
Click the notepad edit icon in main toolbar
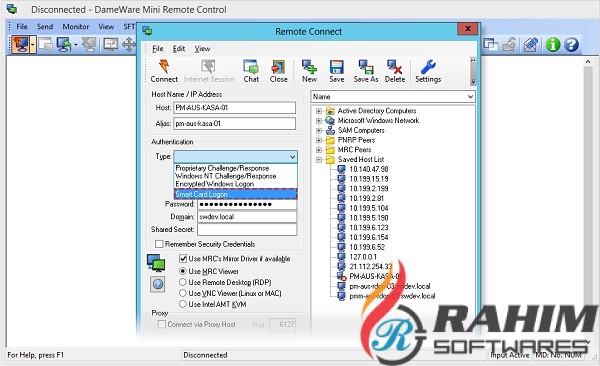tap(531, 45)
